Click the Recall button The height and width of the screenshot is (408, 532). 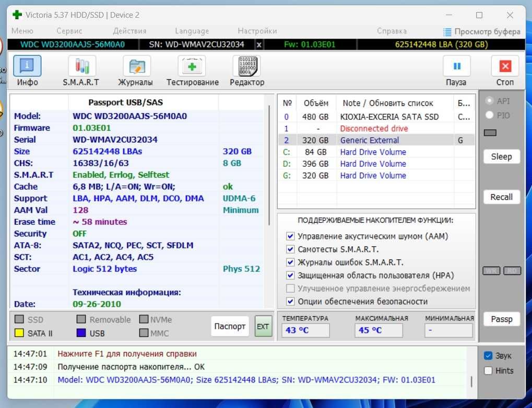tap(502, 197)
